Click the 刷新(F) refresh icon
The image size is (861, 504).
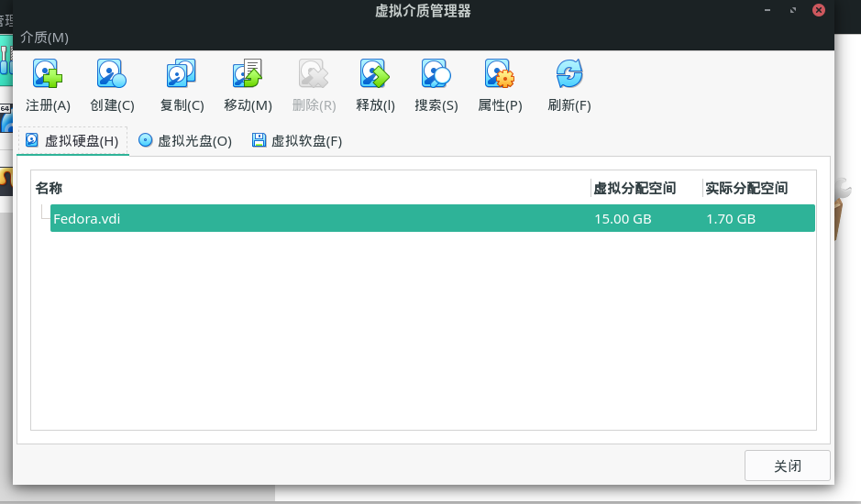coord(569,74)
